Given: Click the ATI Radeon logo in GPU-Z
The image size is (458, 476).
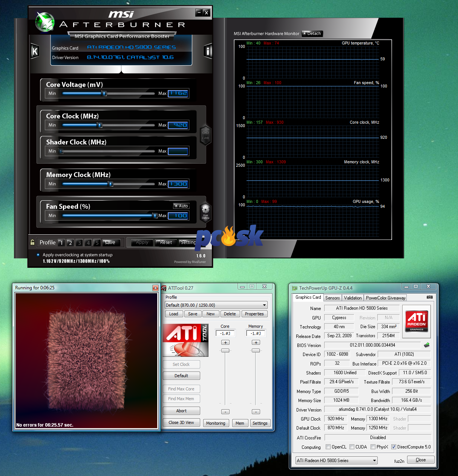Looking at the screenshot, I should (417, 321).
